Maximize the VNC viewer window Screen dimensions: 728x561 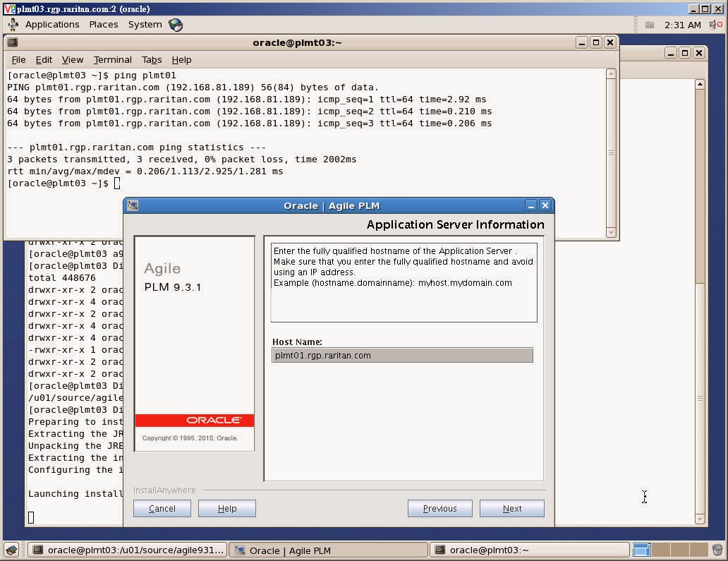point(705,9)
